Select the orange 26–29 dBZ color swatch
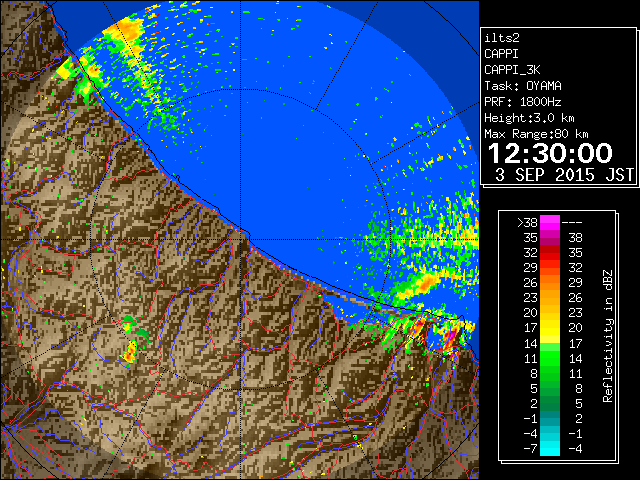Screen dimensions: 640x480 pyautogui.click(x=550, y=283)
